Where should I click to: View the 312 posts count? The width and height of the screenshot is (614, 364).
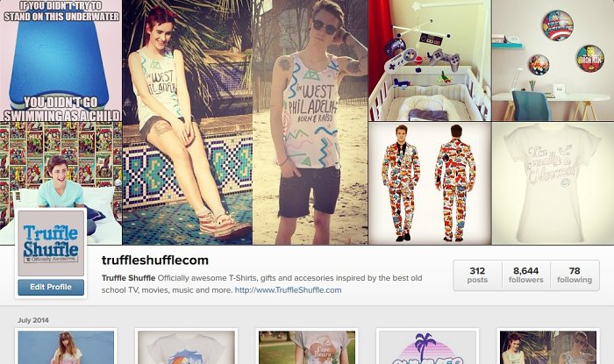[477, 275]
